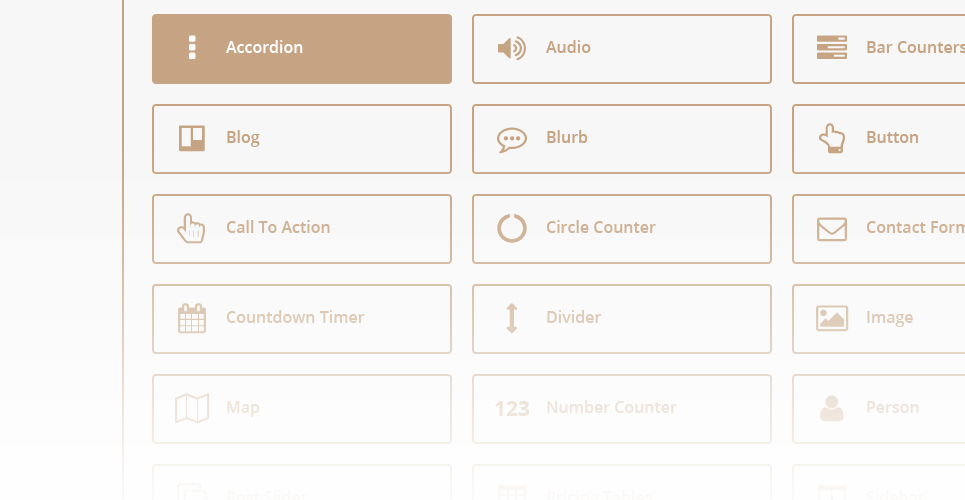Viewport: 965px width, 500px height.
Task: Add the Person module
Action: 879,409
